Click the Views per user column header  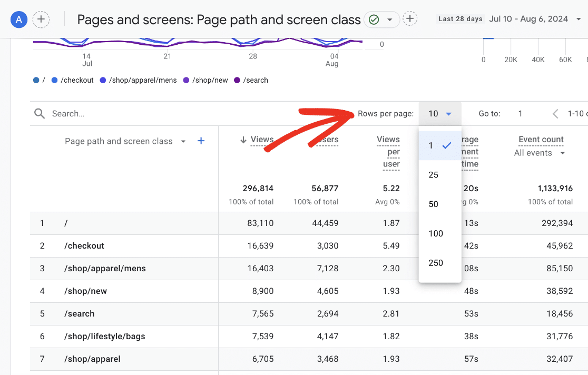click(388, 152)
